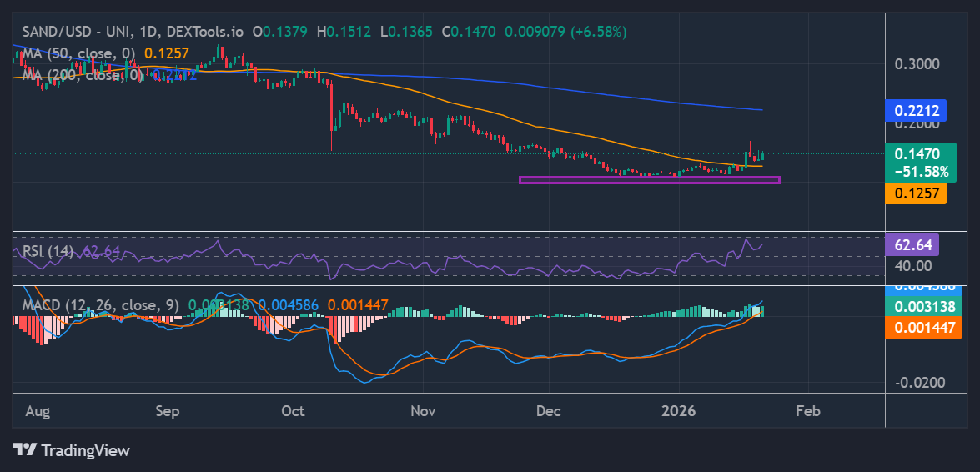Image resolution: width=980 pixels, height=472 pixels.
Task: Select the purple support zone rectangle
Action: [649, 180]
